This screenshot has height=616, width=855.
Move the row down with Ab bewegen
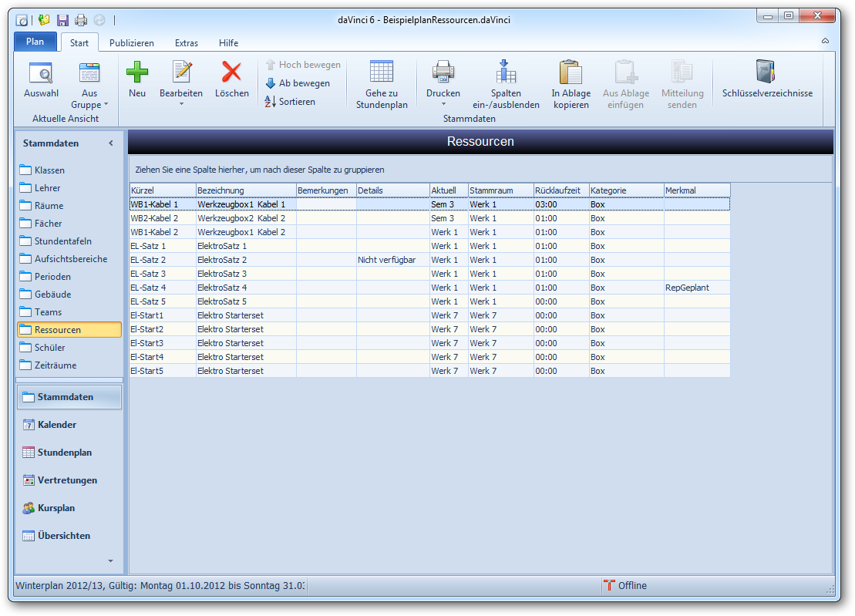coord(298,83)
